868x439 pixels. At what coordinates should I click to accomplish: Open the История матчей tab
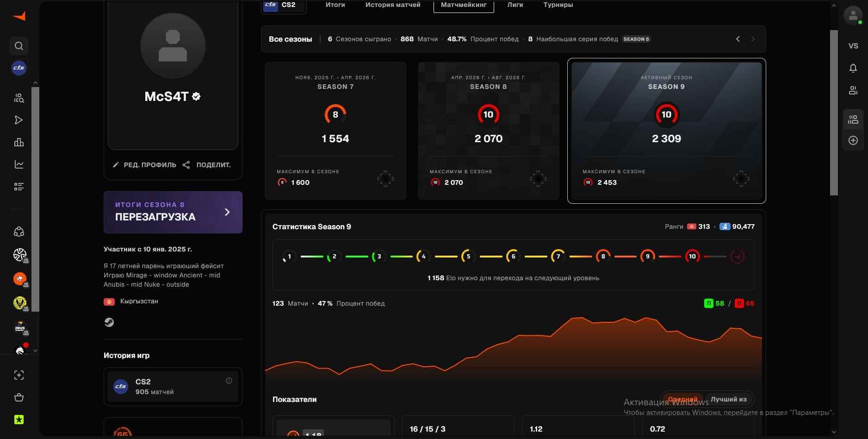(393, 5)
